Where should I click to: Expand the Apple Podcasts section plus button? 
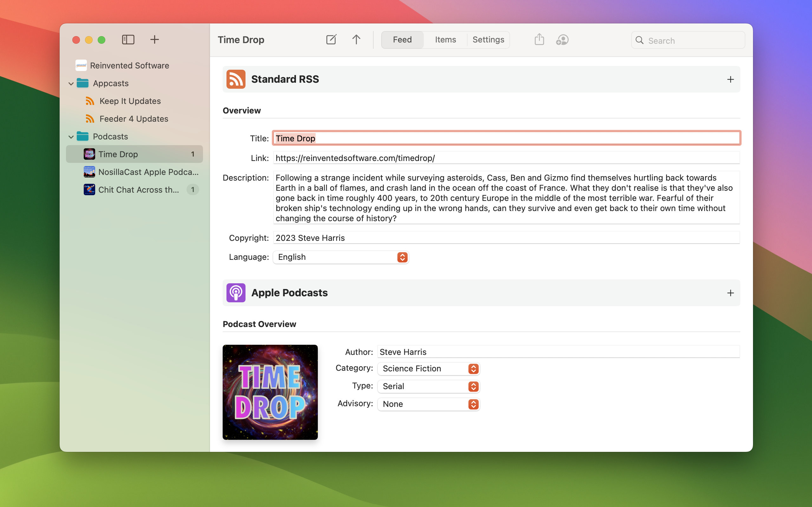pyautogui.click(x=730, y=293)
